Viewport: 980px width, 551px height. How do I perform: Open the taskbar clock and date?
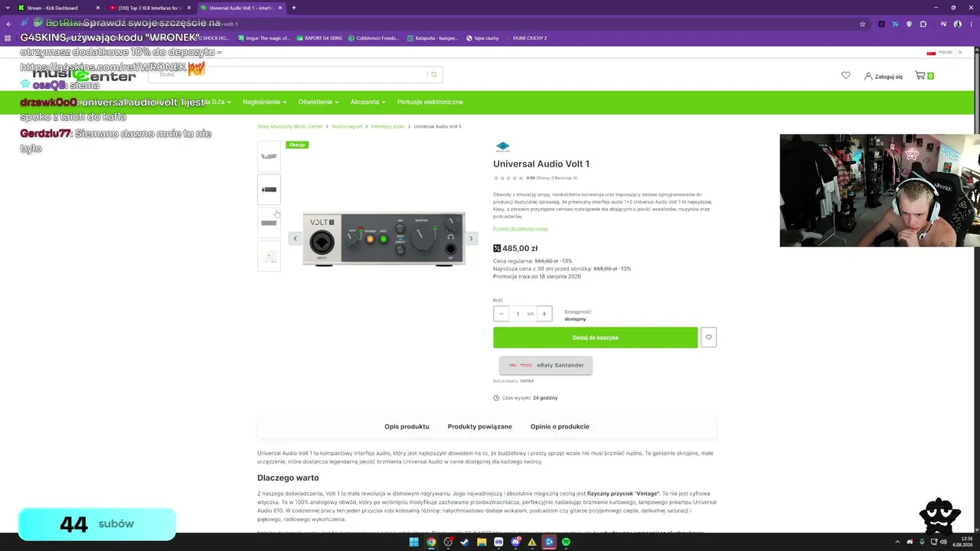(962, 542)
